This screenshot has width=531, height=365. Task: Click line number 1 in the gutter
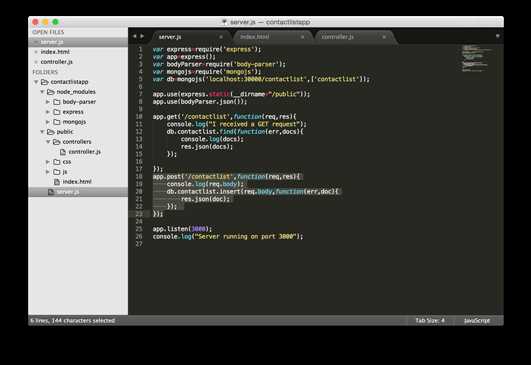(x=140, y=49)
